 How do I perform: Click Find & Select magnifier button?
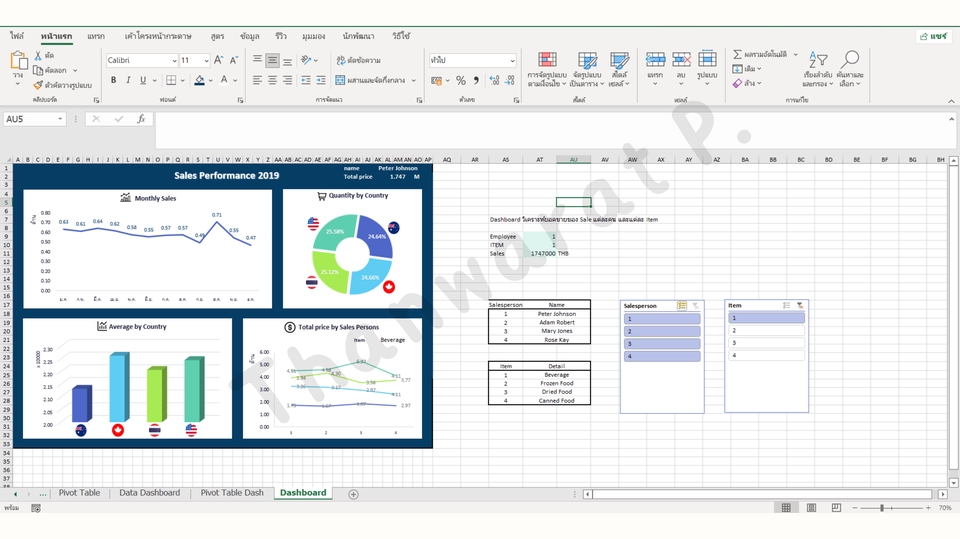850,69
